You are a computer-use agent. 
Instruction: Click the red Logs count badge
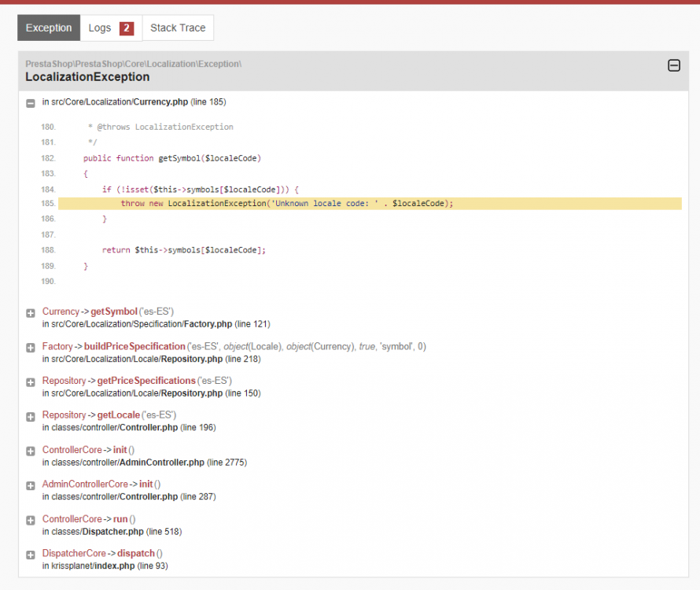pos(127,28)
